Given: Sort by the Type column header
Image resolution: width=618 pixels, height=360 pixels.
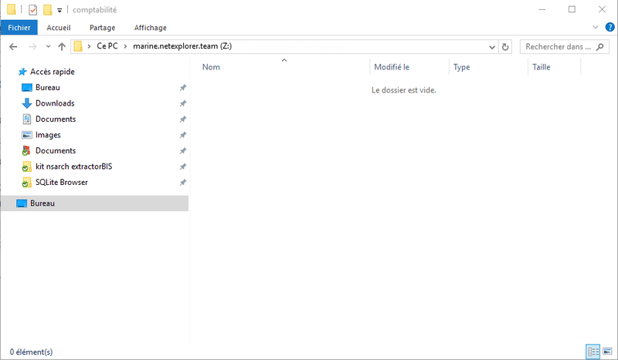Looking at the screenshot, I should [x=462, y=67].
